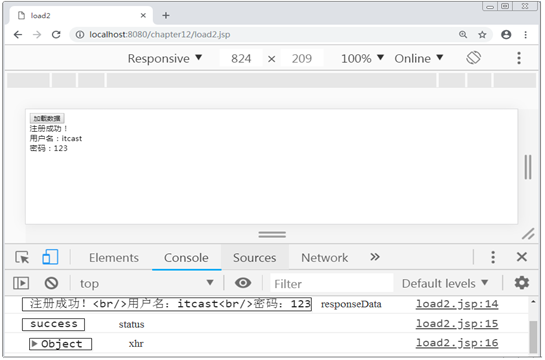Open source link load2.jsp:15

pyautogui.click(x=457, y=324)
